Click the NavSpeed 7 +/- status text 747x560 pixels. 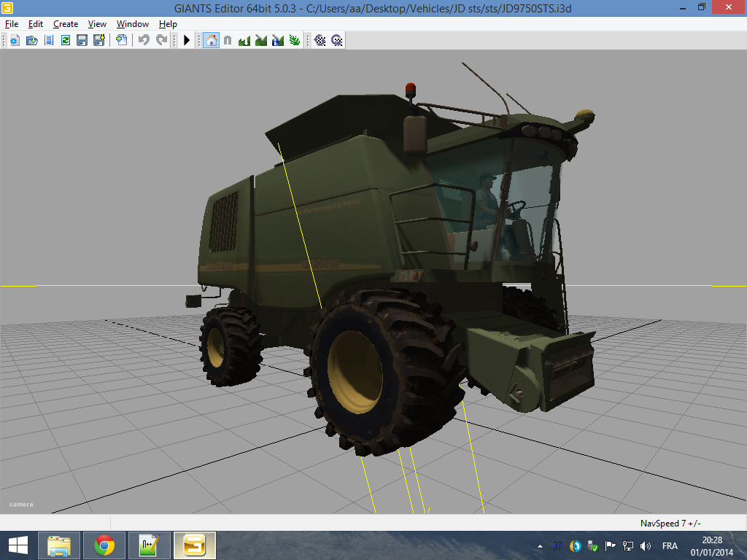click(x=670, y=524)
